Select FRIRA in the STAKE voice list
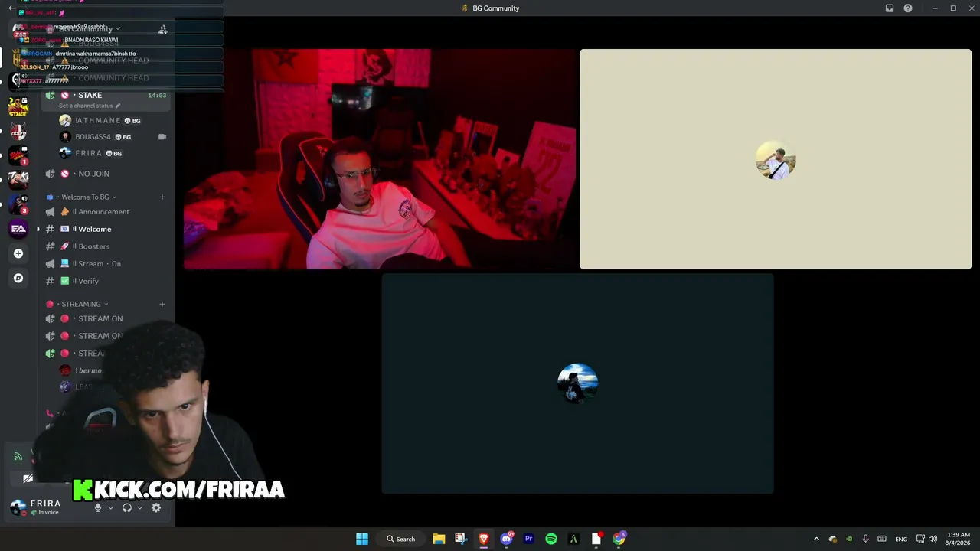The height and width of the screenshot is (551, 980). tap(114, 153)
